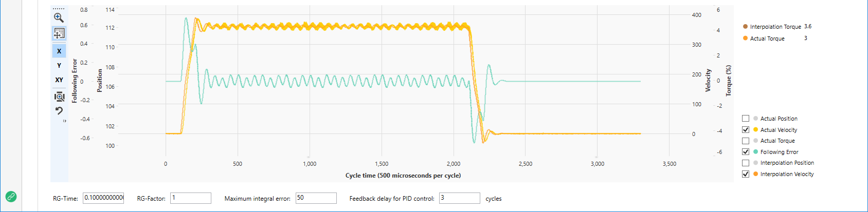Select XY axis zoom mode

click(59, 80)
